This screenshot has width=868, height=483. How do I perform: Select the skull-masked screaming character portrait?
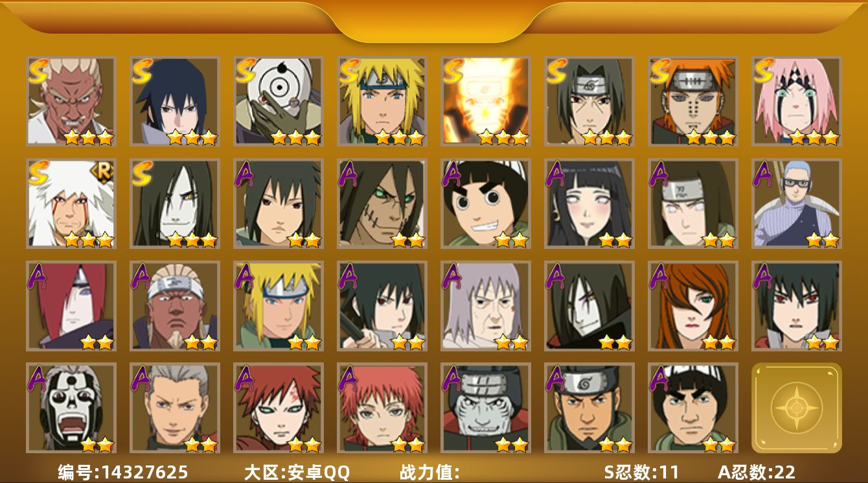[71, 408]
